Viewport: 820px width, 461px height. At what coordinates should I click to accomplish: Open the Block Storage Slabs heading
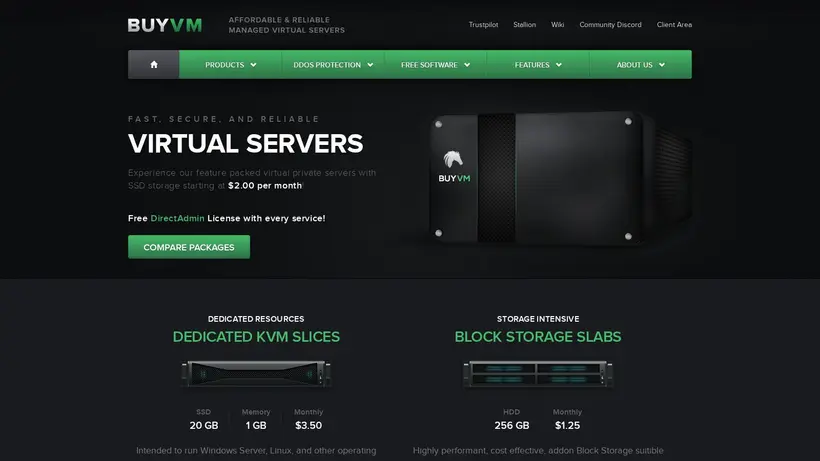tap(538, 337)
